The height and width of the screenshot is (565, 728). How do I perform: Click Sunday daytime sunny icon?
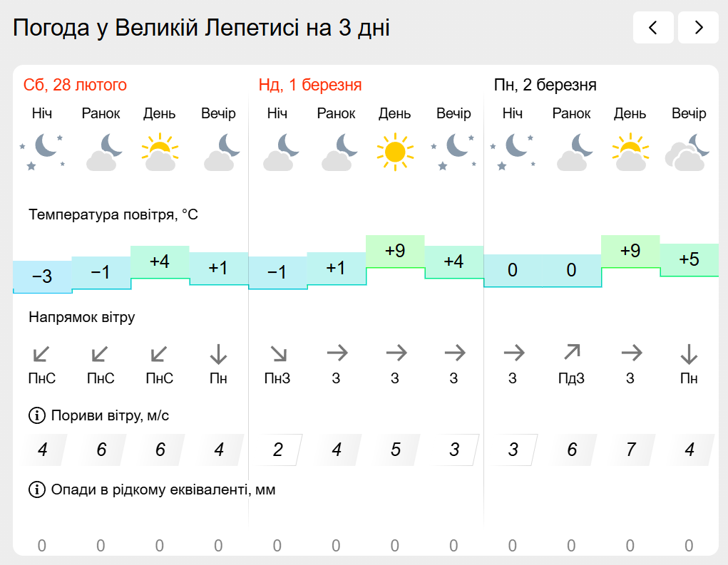[395, 151]
